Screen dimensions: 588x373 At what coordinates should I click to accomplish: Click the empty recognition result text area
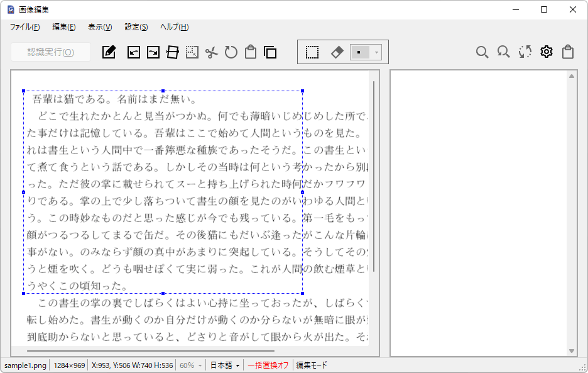(479, 213)
